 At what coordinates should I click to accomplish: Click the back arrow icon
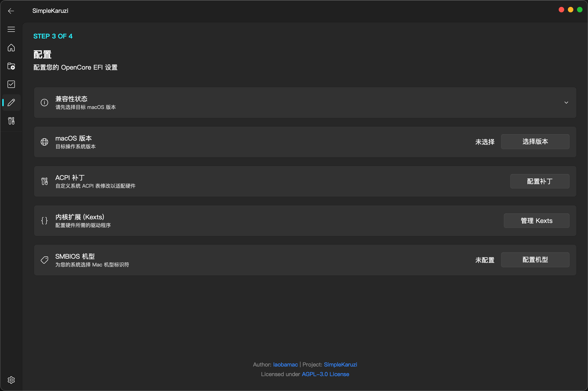[x=11, y=11]
